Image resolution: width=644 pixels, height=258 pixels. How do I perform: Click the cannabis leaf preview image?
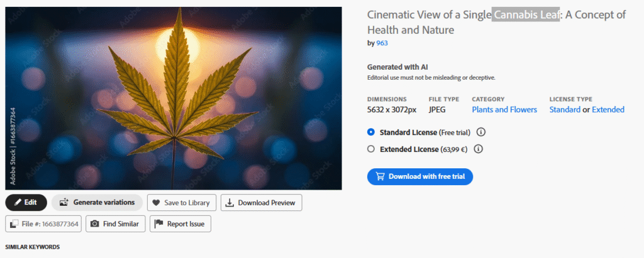(174, 98)
